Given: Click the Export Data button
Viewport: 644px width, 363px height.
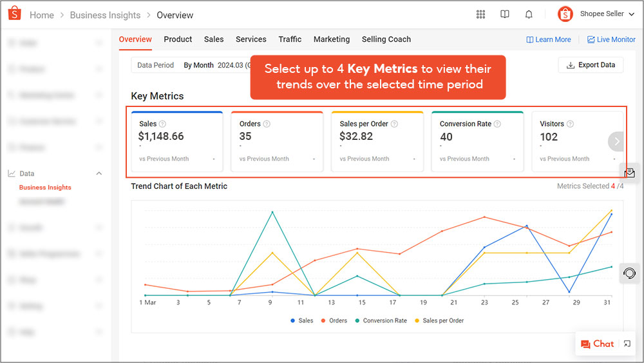Looking at the screenshot, I should [591, 65].
